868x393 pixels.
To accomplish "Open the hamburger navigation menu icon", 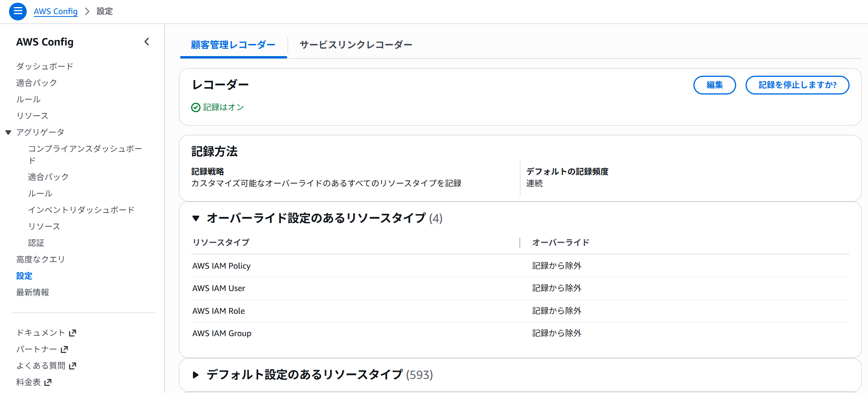I will pyautogui.click(x=18, y=11).
